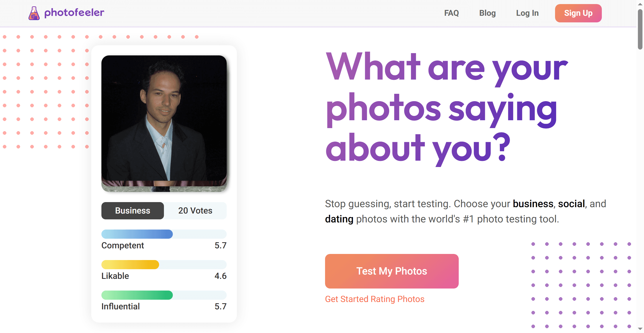Click the scrollbar down arrow
This screenshot has width=644, height=333.
pos(640,329)
